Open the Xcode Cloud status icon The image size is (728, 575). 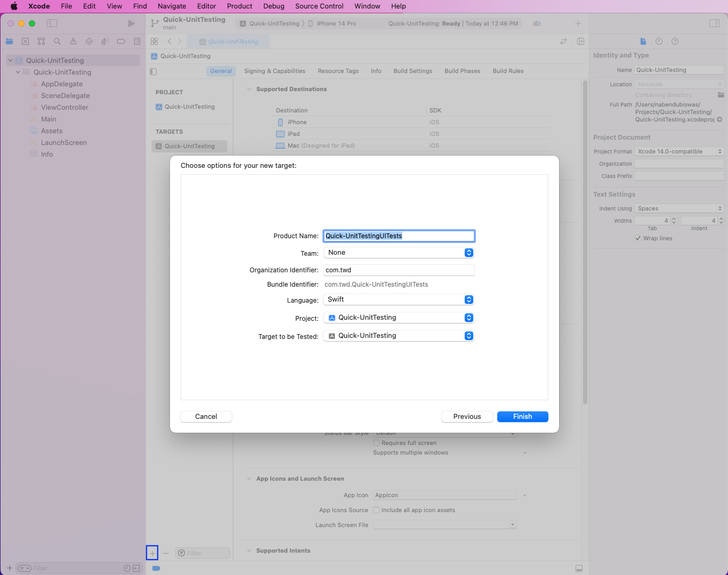click(537, 23)
